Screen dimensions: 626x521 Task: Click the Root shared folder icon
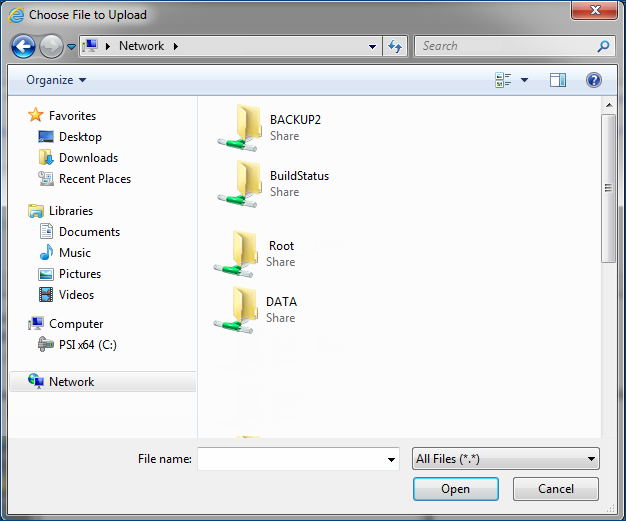tap(236, 253)
